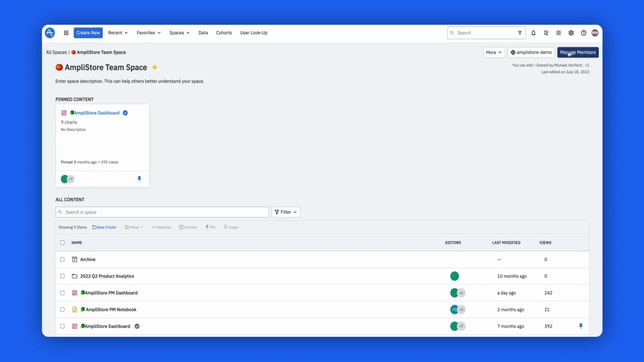Click the magnifier icon in Search in space

(x=60, y=212)
